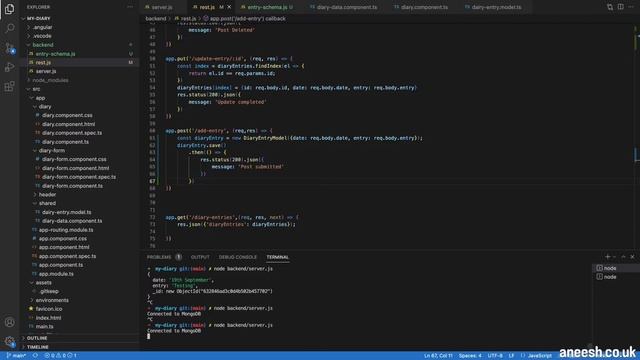Change Spaces: 4 indentation setting
This screenshot has height=360, width=640.
click(x=470, y=356)
